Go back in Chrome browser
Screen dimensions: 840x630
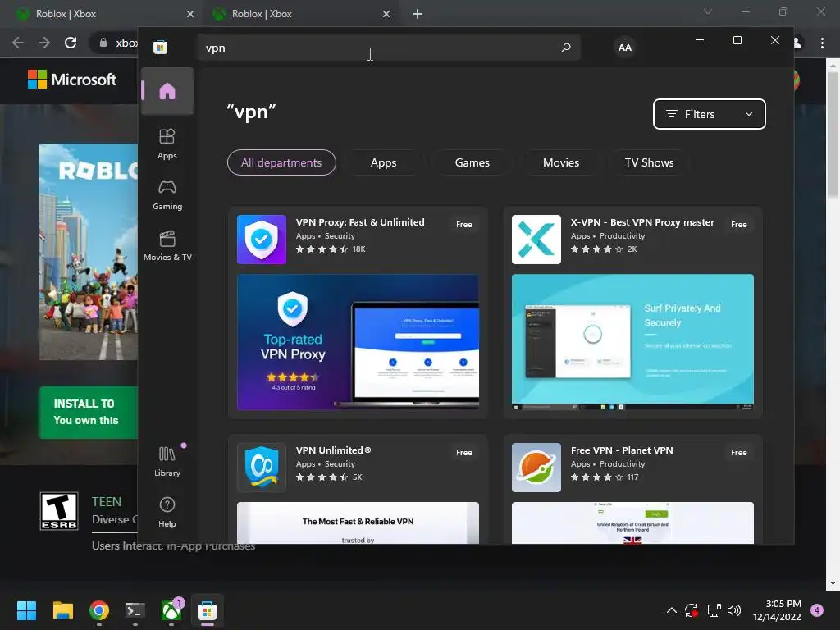point(18,43)
